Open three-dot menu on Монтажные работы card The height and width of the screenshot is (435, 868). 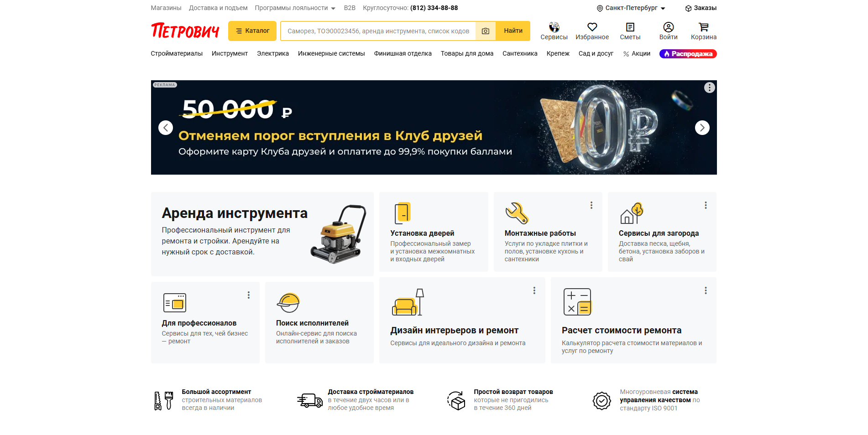(x=591, y=205)
